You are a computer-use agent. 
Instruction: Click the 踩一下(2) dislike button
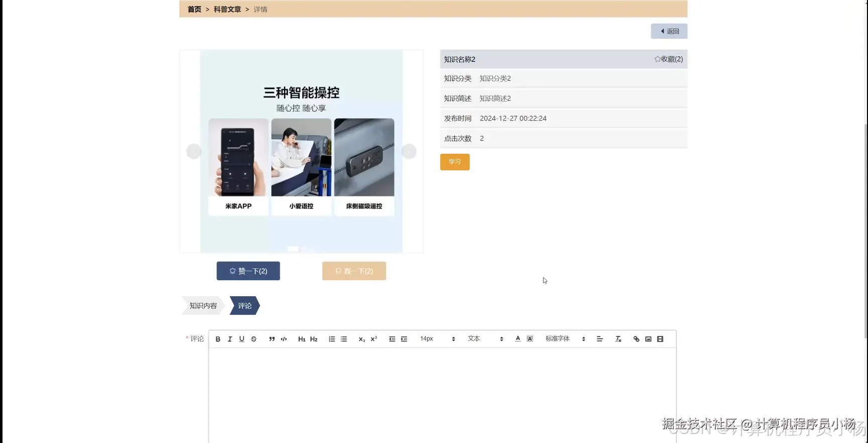tap(354, 271)
